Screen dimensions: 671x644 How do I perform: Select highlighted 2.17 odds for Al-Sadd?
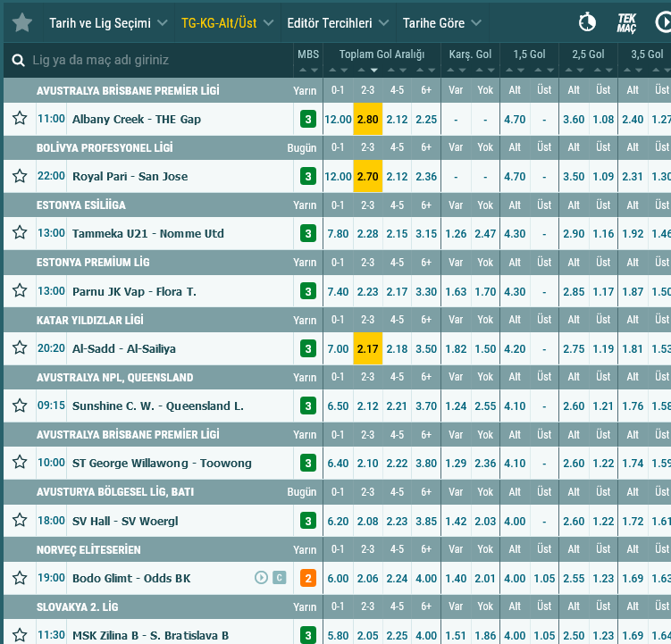click(x=367, y=348)
